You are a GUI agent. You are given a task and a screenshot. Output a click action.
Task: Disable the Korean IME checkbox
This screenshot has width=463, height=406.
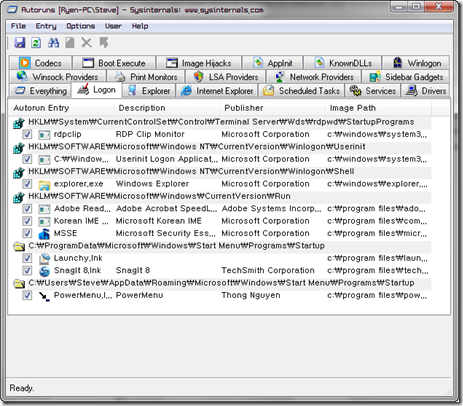(x=27, y=221)
